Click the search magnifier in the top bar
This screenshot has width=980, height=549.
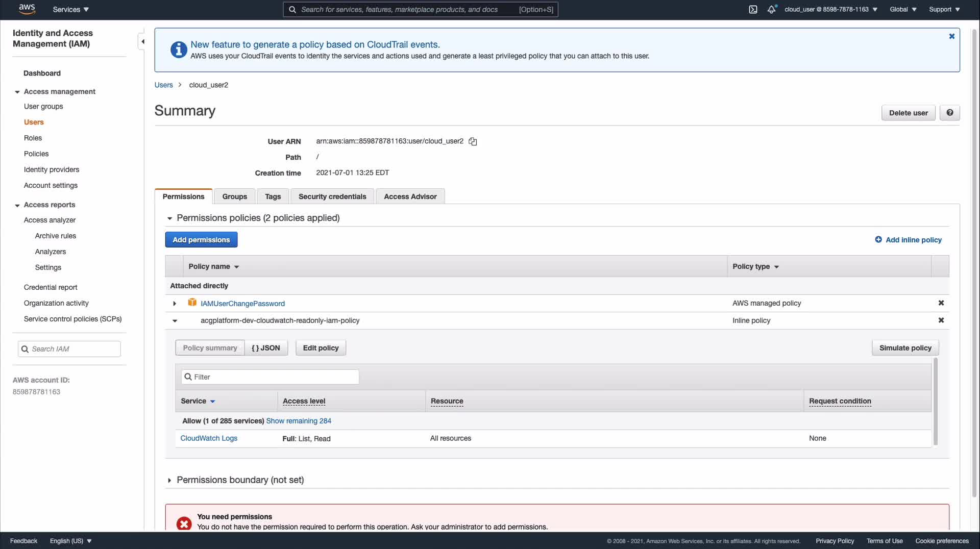(292, 9)
